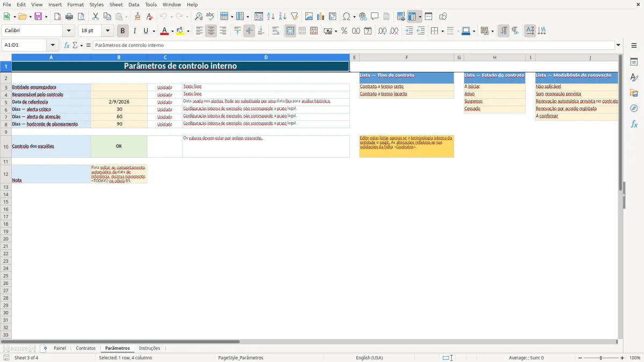Viewport: 644px width, 362px height.
Task: Clone formatting with paintbrush icon
Action: click(x=138, y=17)
